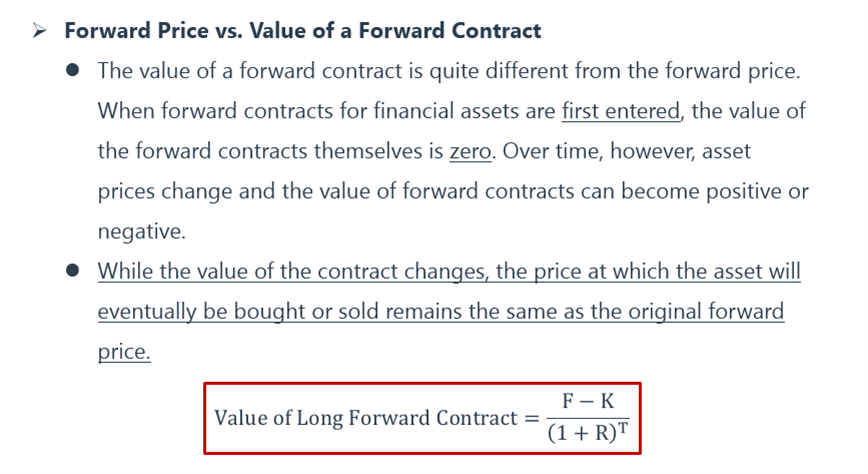Click the word 'negative.' in the first bullet

click(142, 231)
